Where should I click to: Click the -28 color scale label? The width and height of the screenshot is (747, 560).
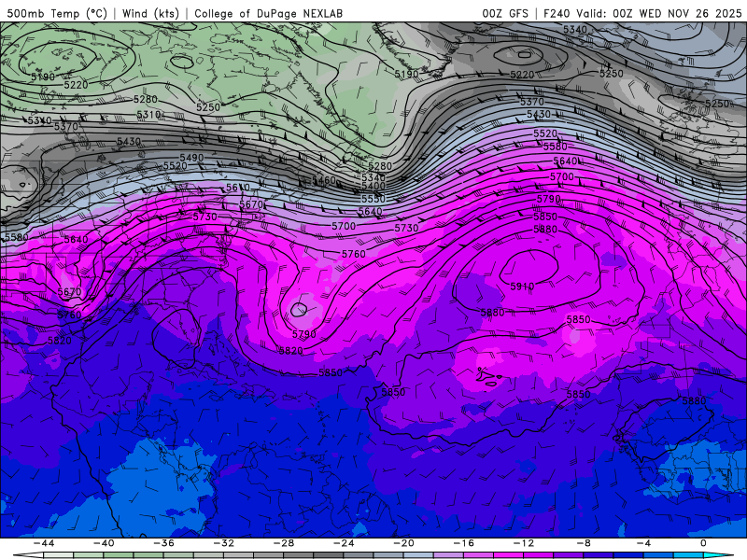pyautogui.click(x=284, y=543)
